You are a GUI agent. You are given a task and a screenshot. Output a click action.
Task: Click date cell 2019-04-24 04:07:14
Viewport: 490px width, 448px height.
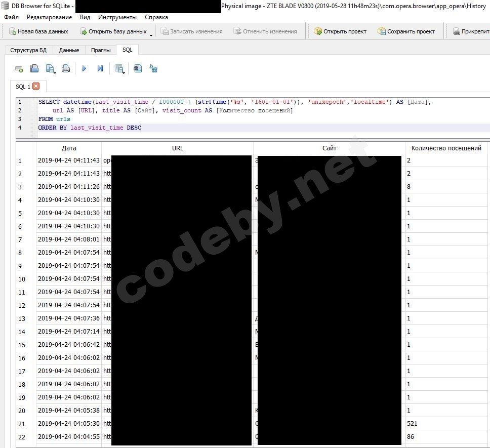coord(69,332)
